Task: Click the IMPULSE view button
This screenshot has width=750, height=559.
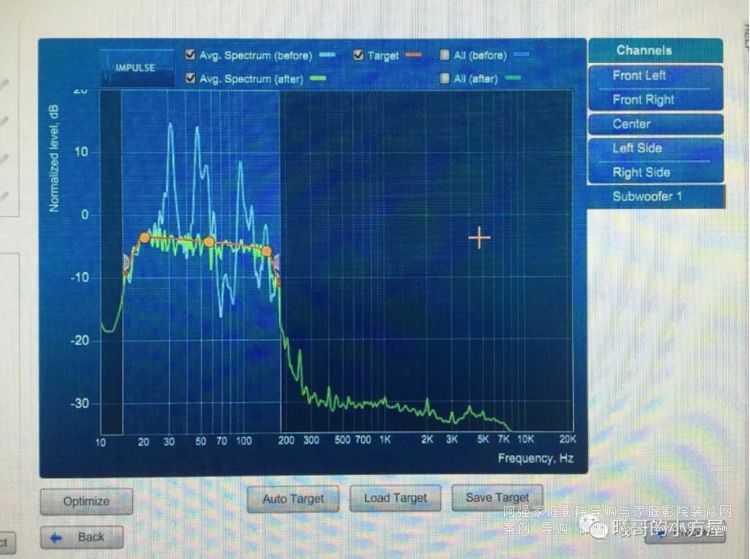Action: pyautogui.click(x=135, y=68)
